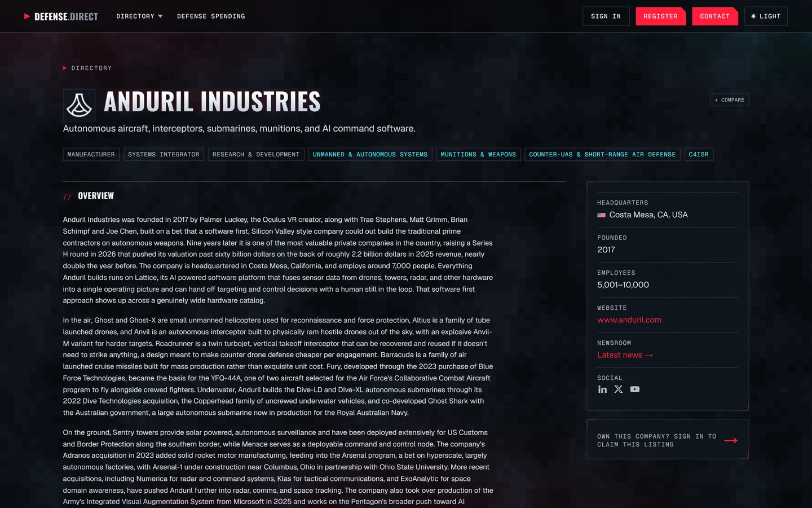Open Anduril's LinkedIn profile icon
Viewport: 812px width, 508px height.
coord(602,389)
